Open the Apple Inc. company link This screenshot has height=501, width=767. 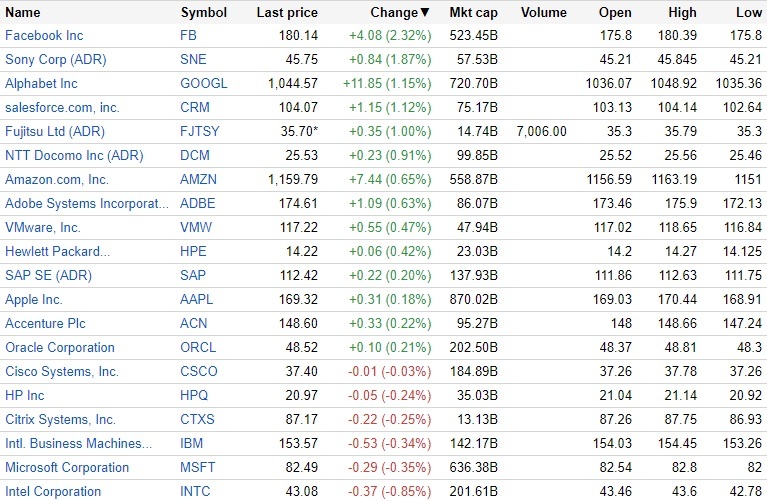point(34,300)
